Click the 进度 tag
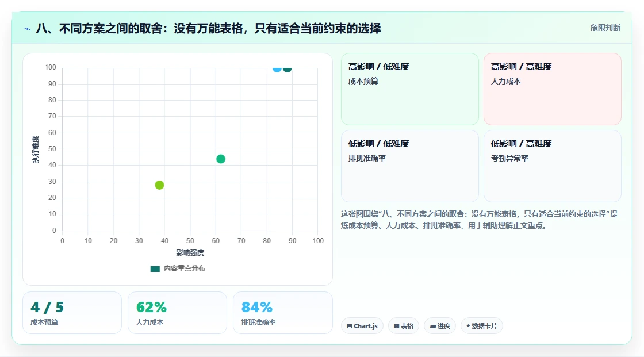 tap(440, 326)
